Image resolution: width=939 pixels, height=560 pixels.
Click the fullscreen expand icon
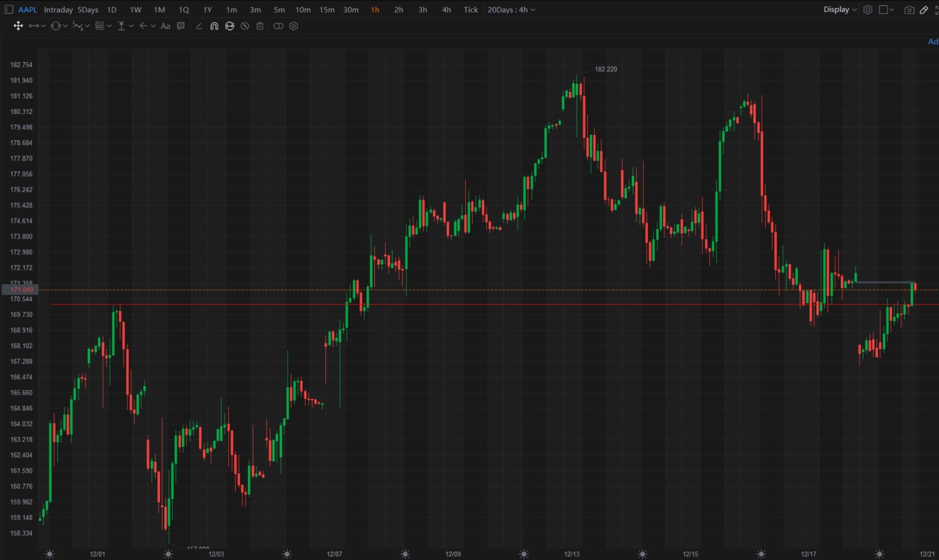936,10
